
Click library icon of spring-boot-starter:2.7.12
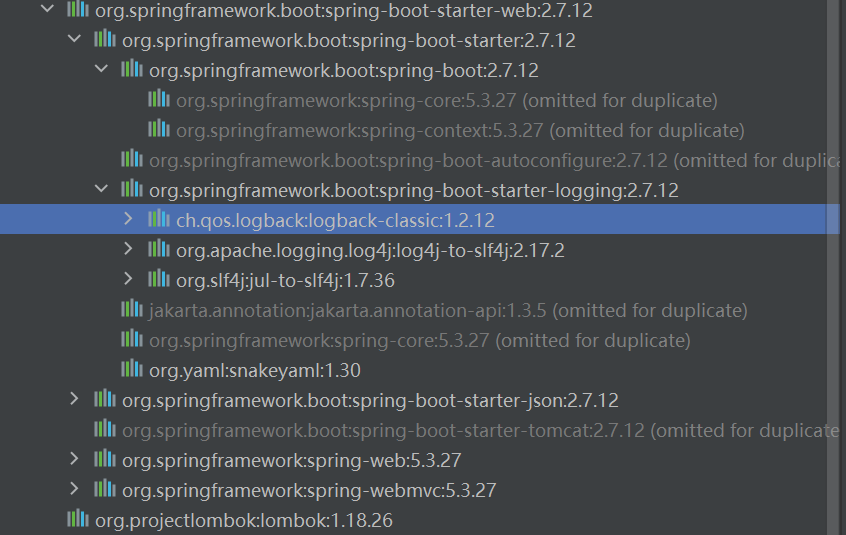click(x=105, y=39)
